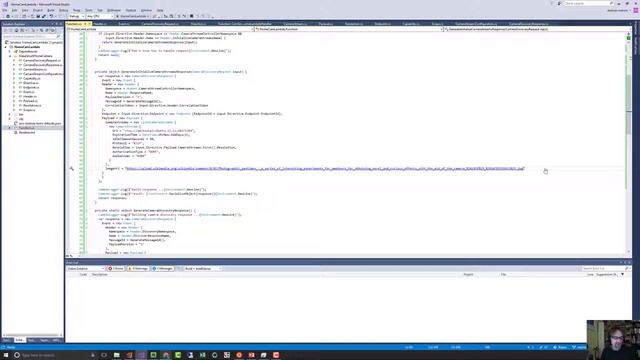Expand the Function.cs tree node

[x=10, y=128]
